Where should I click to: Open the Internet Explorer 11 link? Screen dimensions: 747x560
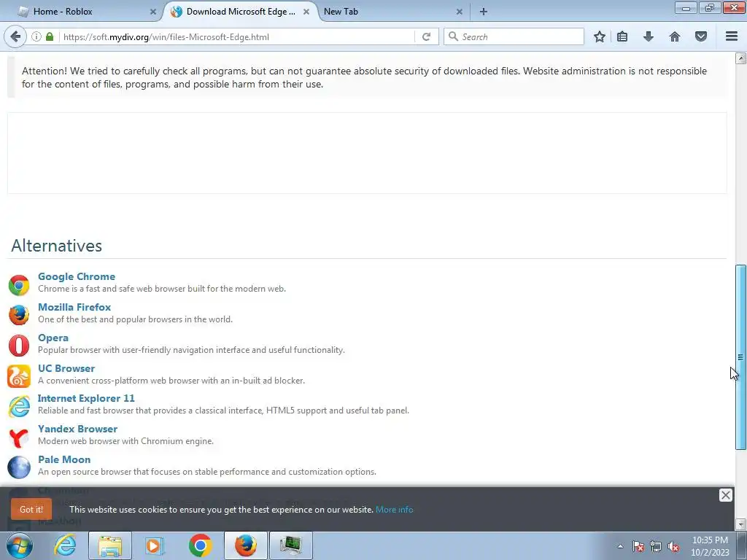[86, 398]
